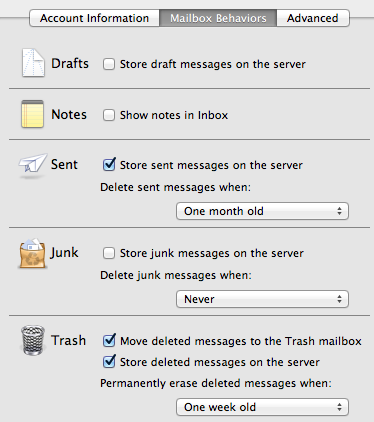
Task: Open the One month old dropdown
Action: tap(262, 211)
